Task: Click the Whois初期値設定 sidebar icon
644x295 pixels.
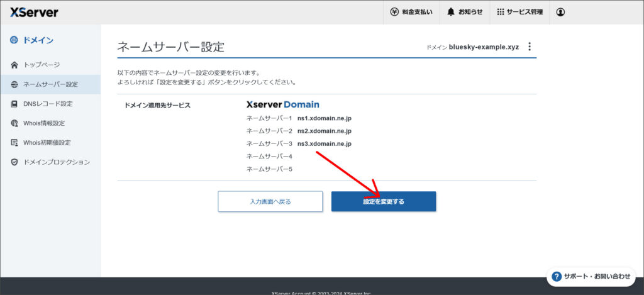Action: [14, 143]
